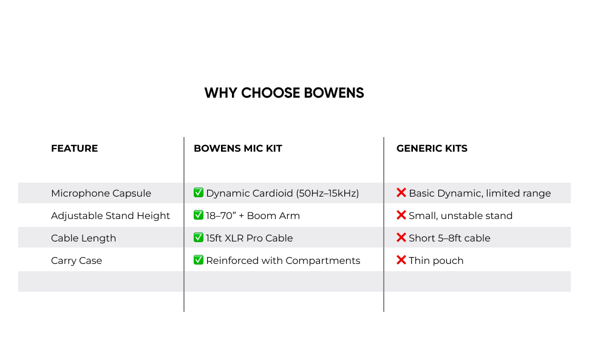Click red X beside Short 5–8ft cable
Screen dimensions: 589x364
point(401,238)
